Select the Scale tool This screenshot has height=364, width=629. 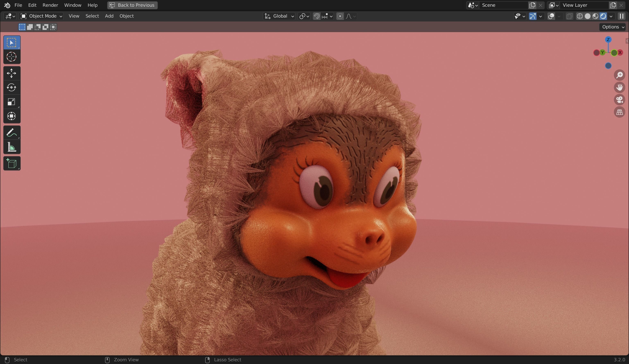[11, 102]
